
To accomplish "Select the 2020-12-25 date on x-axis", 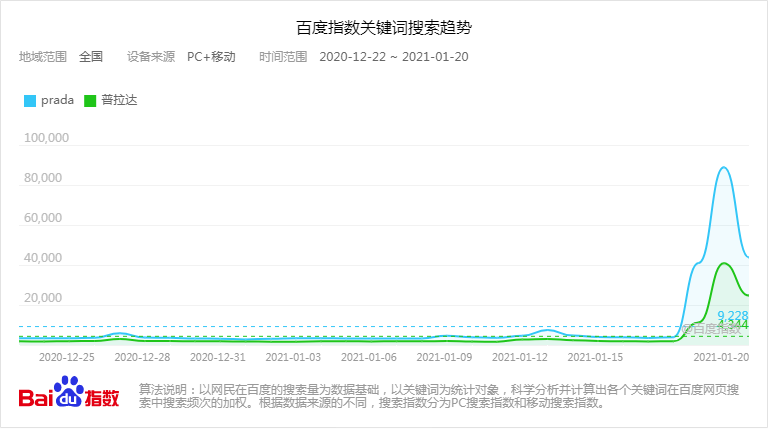I will click(67, 356).
